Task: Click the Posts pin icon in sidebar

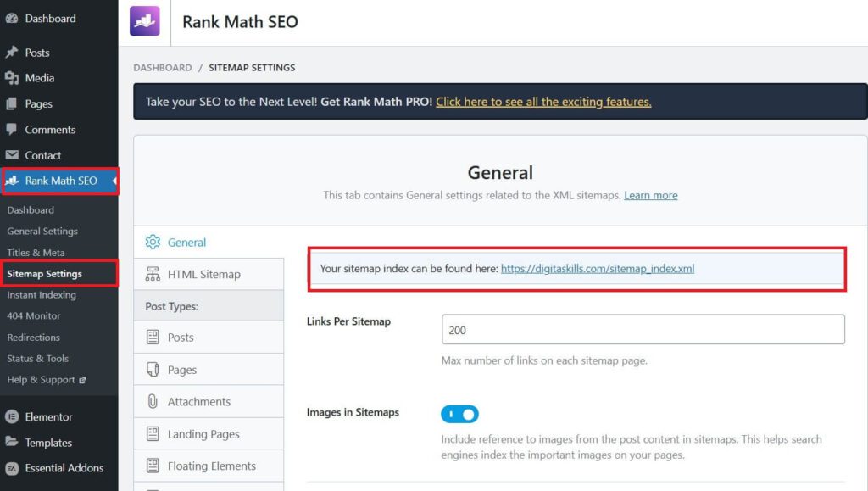Action: (12, 53)
